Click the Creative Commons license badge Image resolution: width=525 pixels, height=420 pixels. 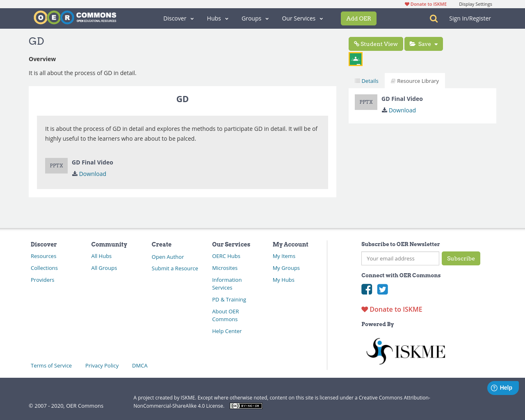[x=246, y=406]
